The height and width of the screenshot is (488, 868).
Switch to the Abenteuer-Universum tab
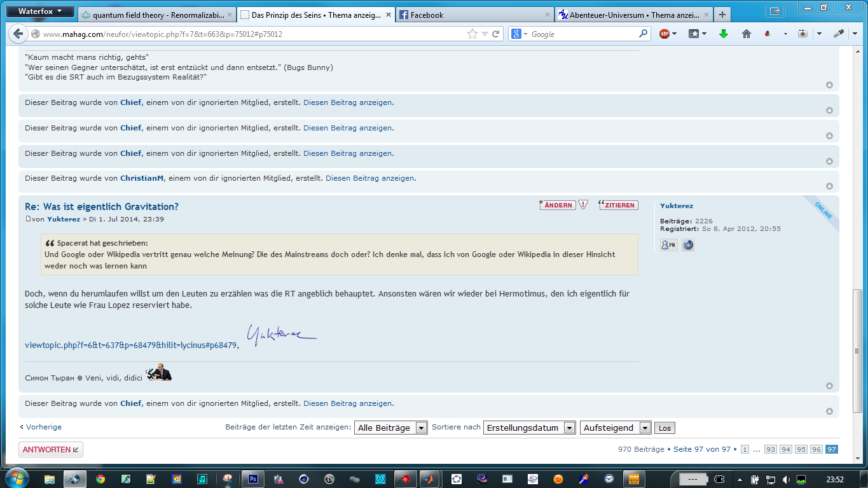(633, 15)
